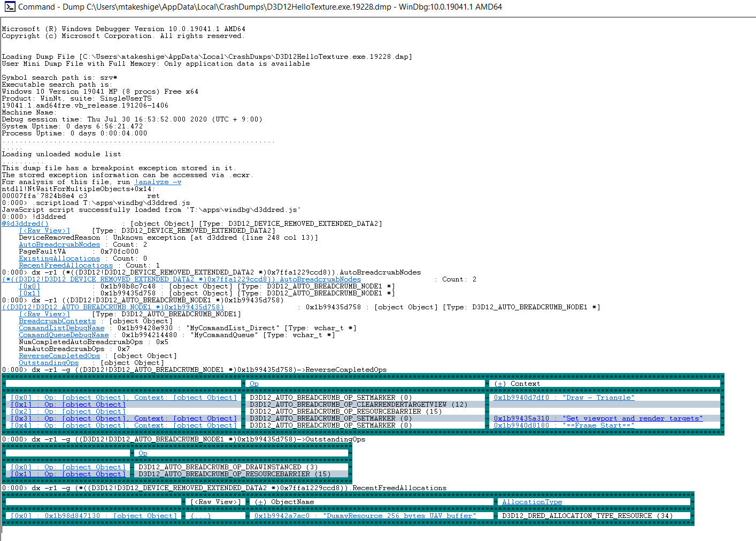This screenshot has width=756, height=541.
Task: Click the WinDbg command window title icon
Action: (x=10, y=6)
